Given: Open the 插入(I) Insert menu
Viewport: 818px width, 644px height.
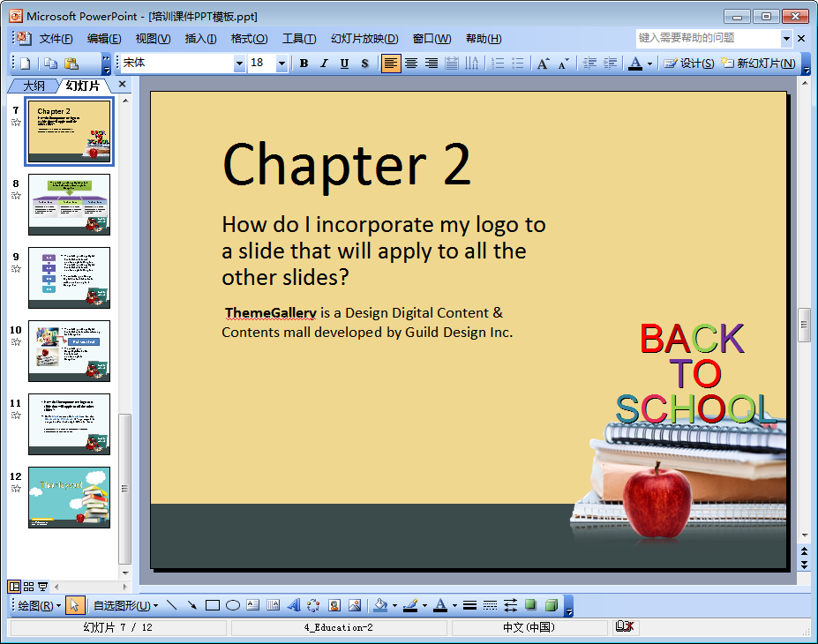Looking at the screenshot, I should pos(200,39).
